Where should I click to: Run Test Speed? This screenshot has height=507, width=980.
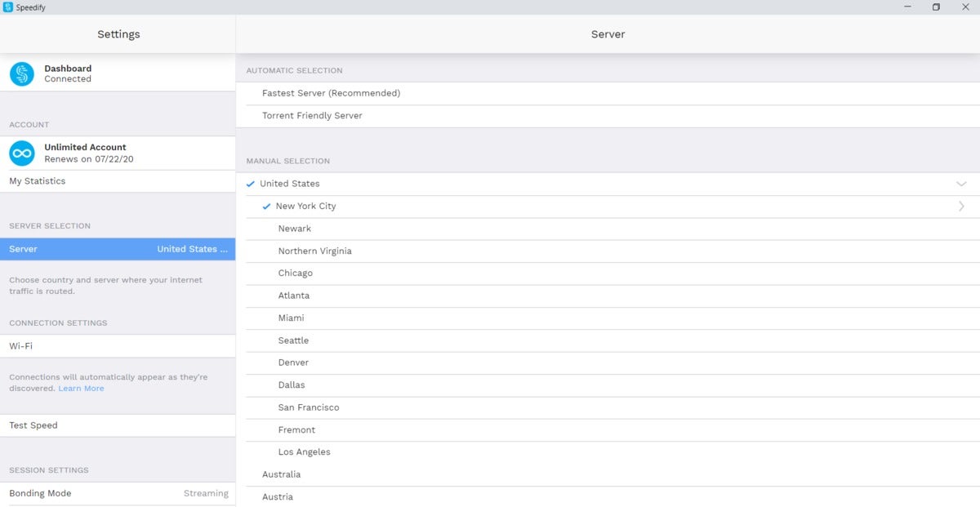(118, 425)
